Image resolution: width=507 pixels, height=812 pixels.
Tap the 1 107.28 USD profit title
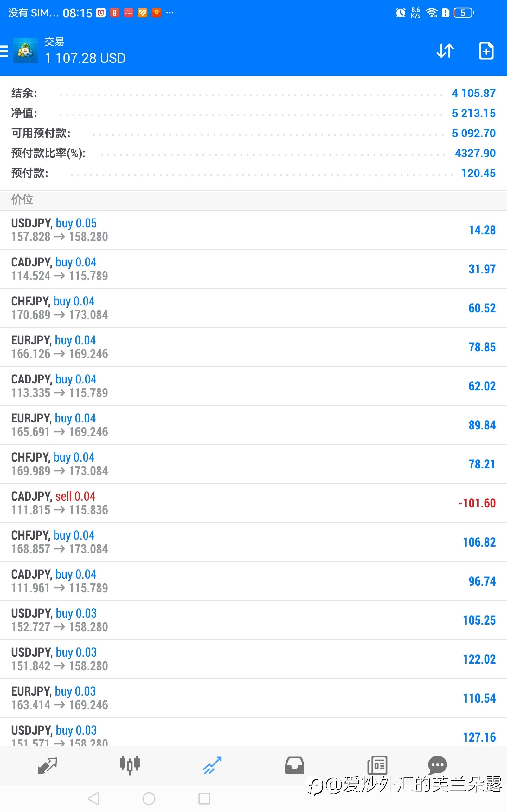pyautogui.click(x=85, y=58)
